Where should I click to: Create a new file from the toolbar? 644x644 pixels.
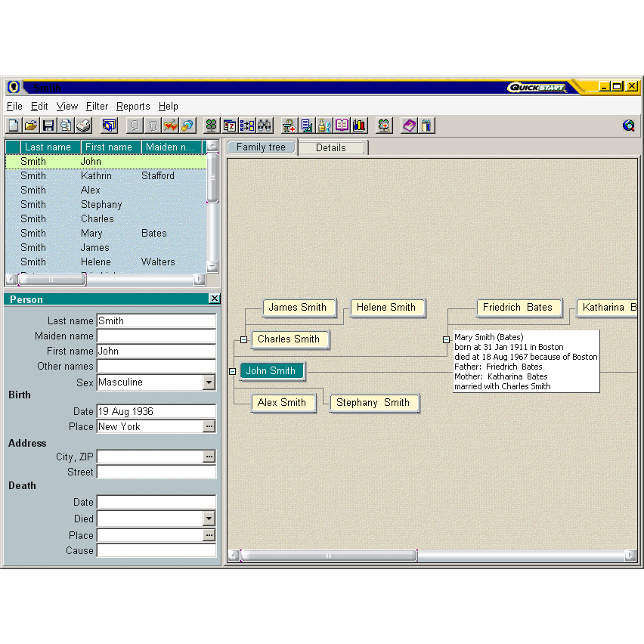pyautogui.click(x=13, y=125)
